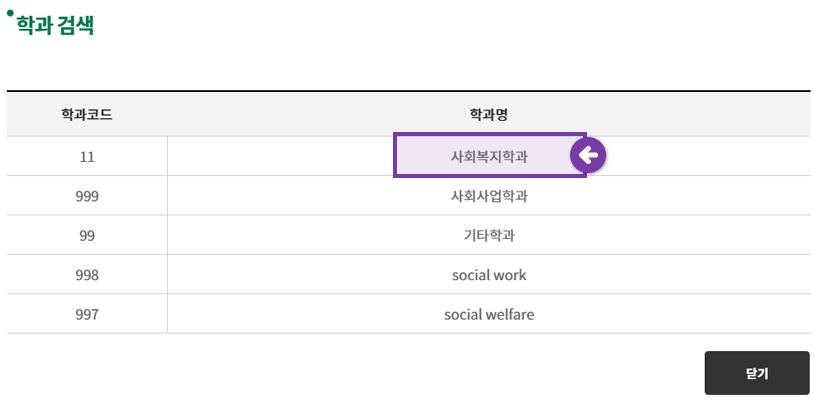Click empty space left of social work

[x=309, y=275]
